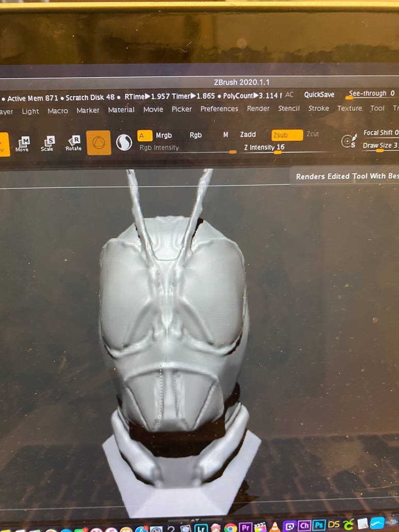Open the Stencil menu

pyautogui.click(x=289, y=108)
